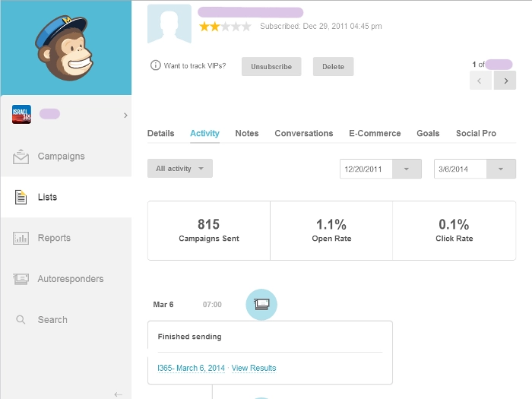Collapse the sidebar with left arrow
Image resolution: width=532 pixels, height=399 pixels.
pos(118,394)
